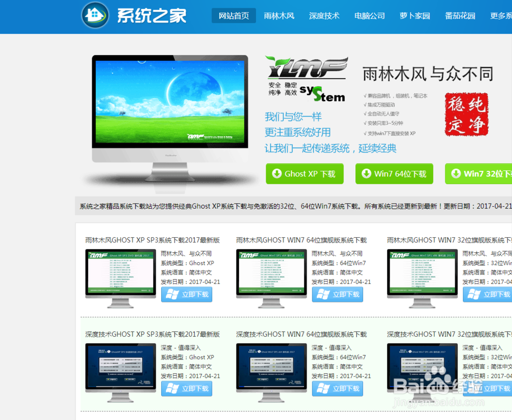
Task: Click banner text 更注重系统好用
Action: (297, 132)
